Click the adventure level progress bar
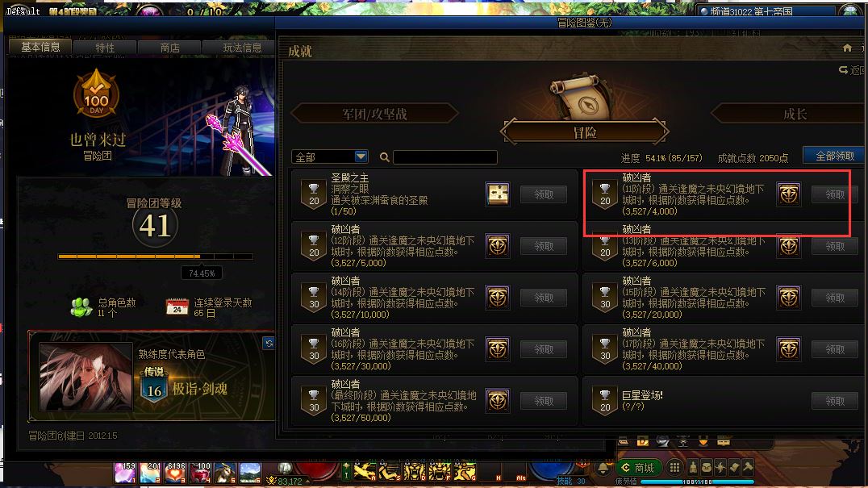Viewport: 868px width, 488px height. coord(156,257)
